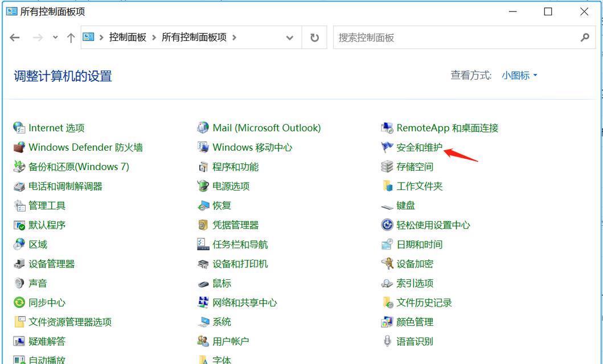Click the 设备加密 keys icon
The width and height of the screenshot is (603, 364).
tap(387, 264)
